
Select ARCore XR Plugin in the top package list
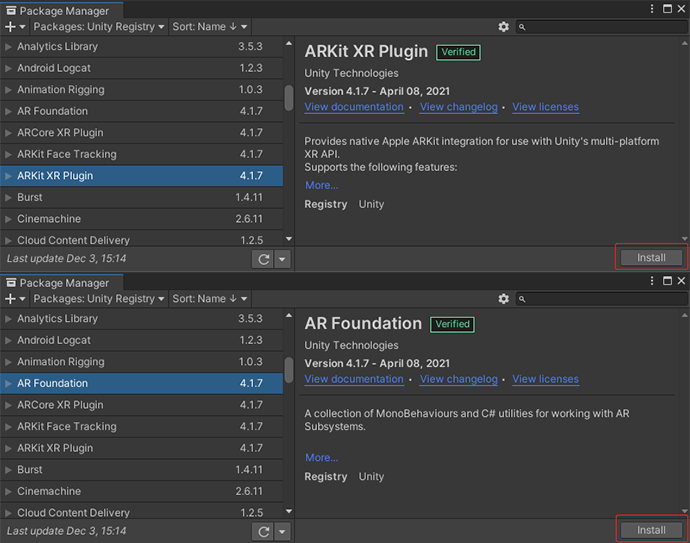click(141, 133)
